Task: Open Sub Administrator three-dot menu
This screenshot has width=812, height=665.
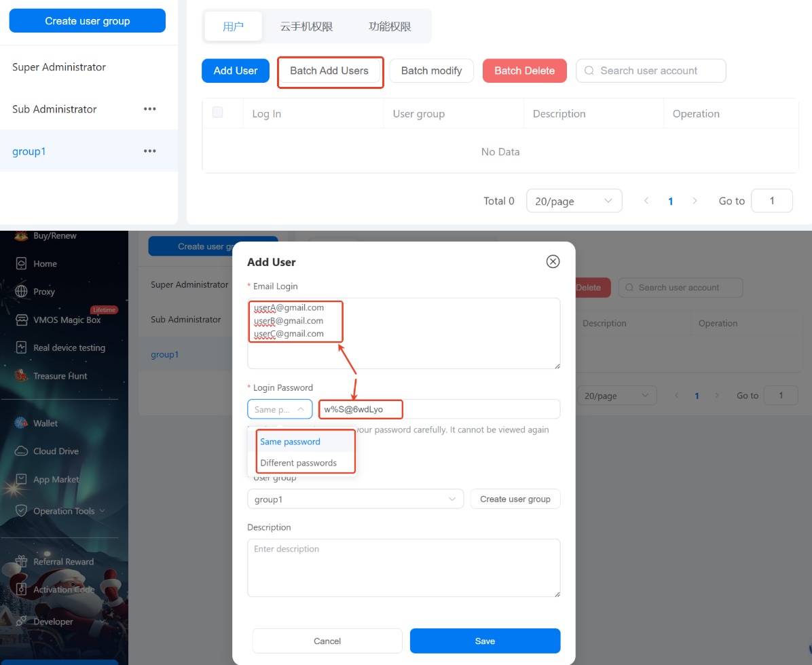Action: (x=150, y=109)
